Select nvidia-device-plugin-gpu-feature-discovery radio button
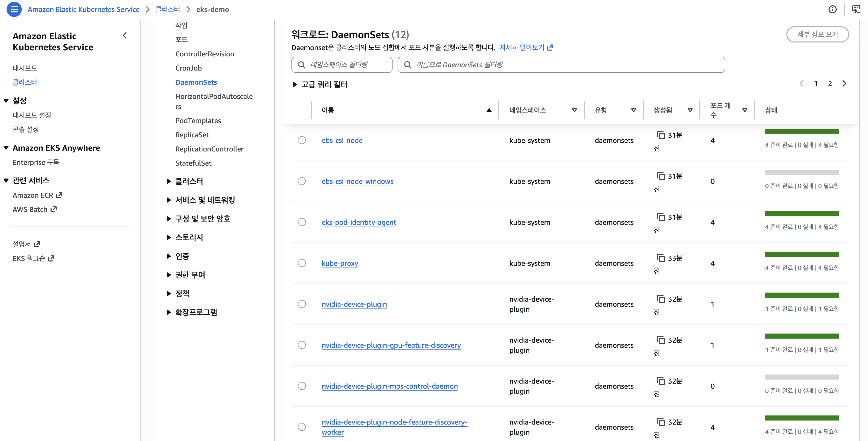 (x=302, y=345)
